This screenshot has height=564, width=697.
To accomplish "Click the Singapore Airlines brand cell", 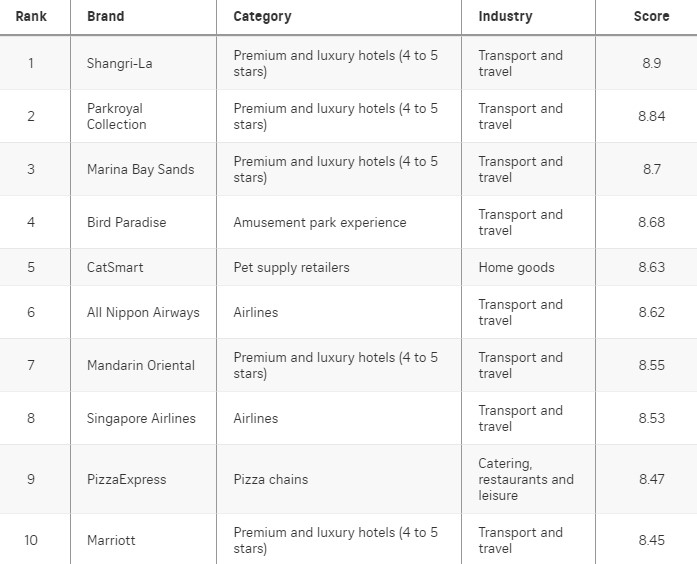I will [141, 418].
